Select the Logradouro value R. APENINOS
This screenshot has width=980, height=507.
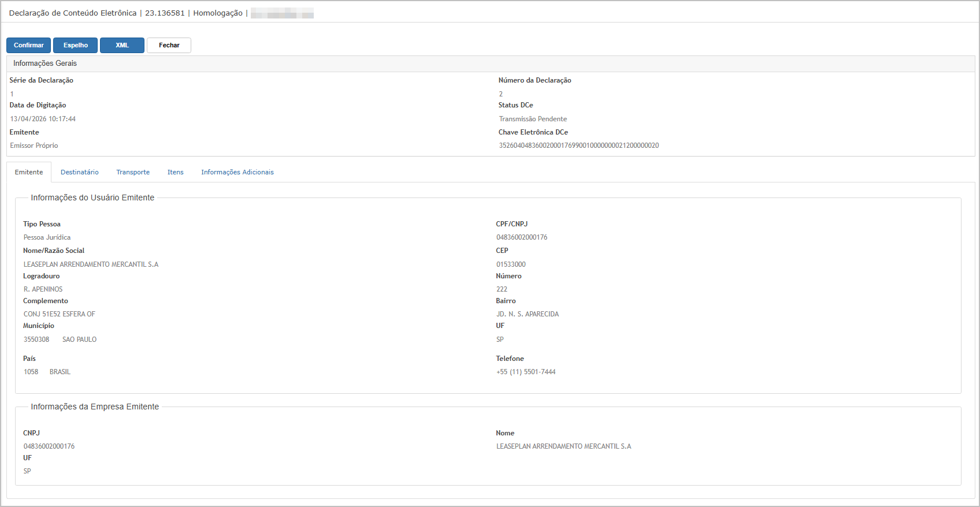click(x=43, y=289)
